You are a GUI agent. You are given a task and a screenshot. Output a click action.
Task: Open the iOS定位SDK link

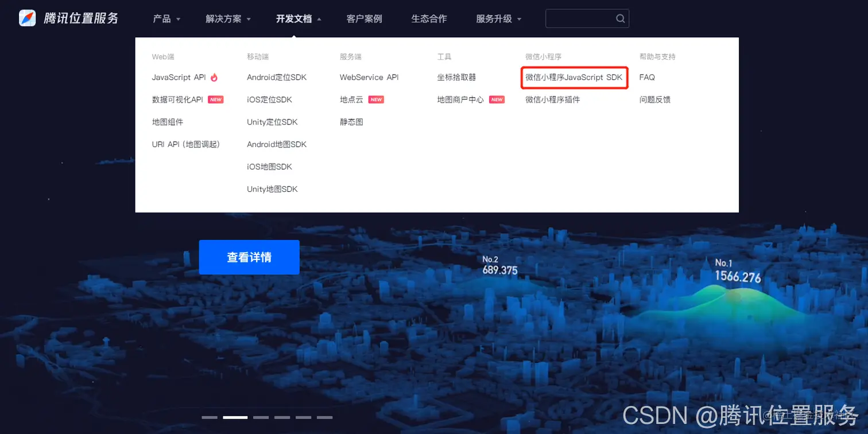point(270,99)
